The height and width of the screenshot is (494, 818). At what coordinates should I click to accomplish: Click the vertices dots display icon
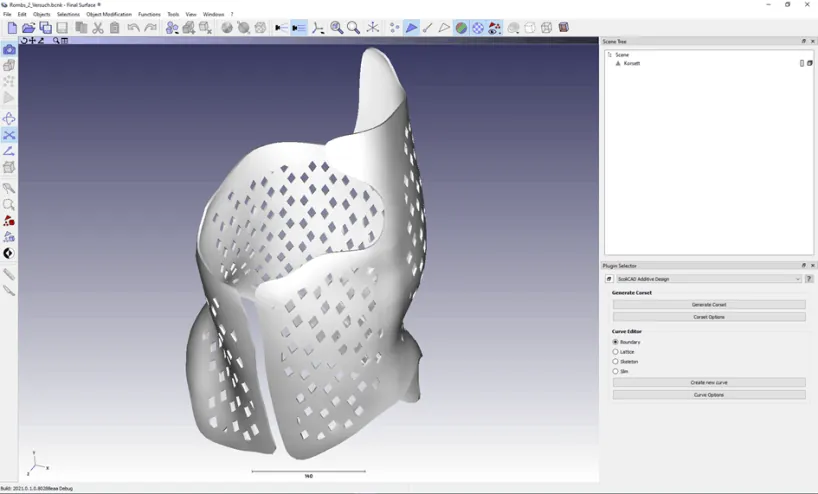(394, 28)
